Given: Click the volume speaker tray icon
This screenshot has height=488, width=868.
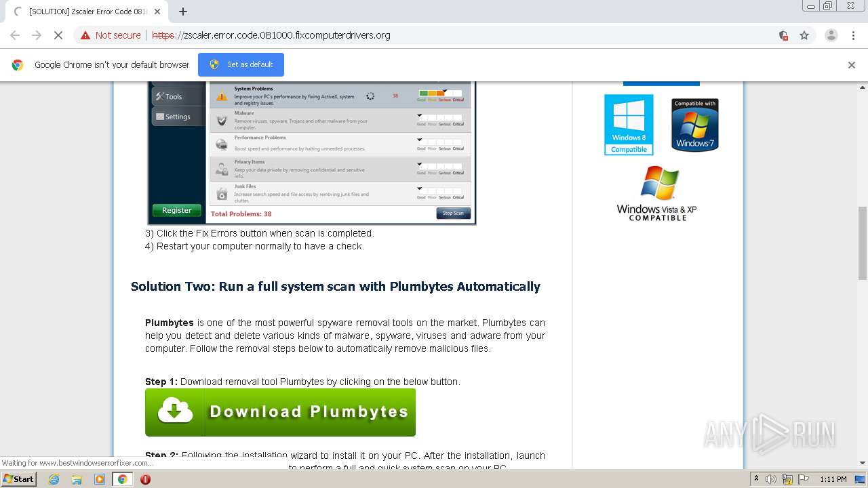Looking at the screenshot, I should (x=771, y=479).
